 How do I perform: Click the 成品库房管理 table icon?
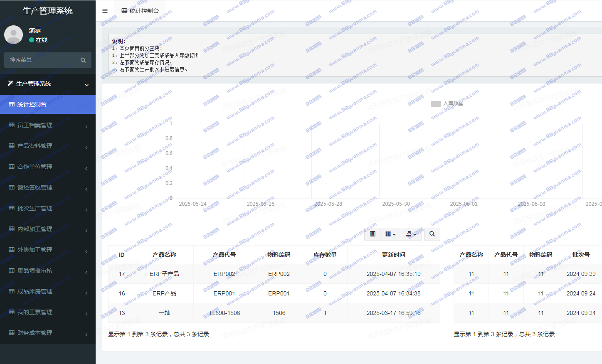[12, 291]
